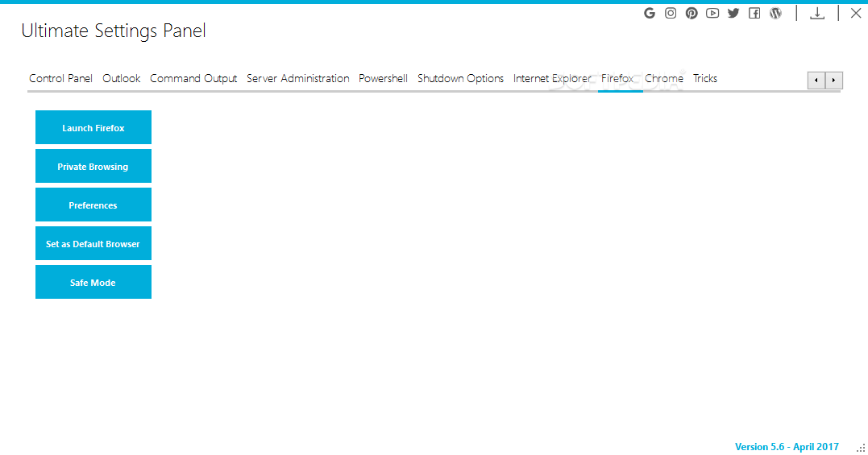Open Firefox Preferences
868x455 pixels.
(x=93, y=205)
